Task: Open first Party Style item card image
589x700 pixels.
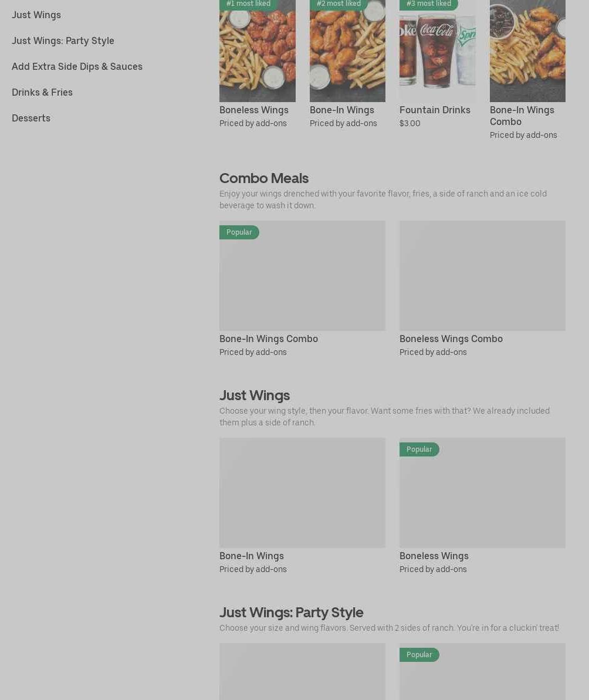Action: coord(302,671)
